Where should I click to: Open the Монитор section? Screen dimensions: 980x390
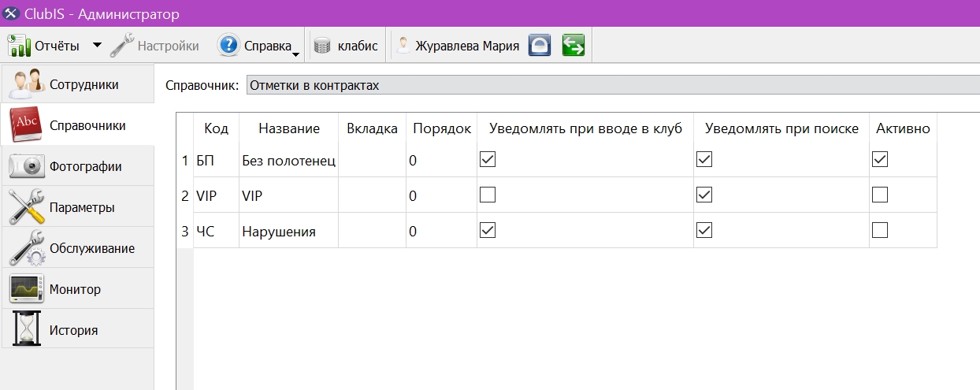pyautogui.click(x=77, y=289)
